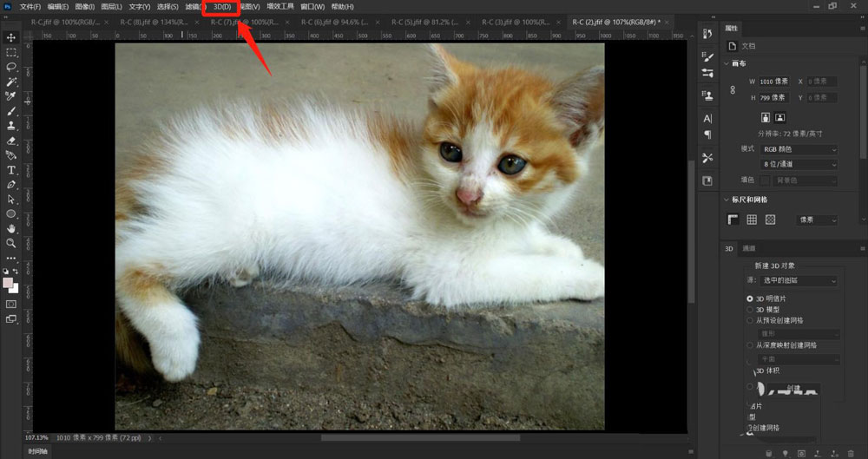Click the foreground color swatch
This screenshot has height=459, width=868.
tap(8, 283)
